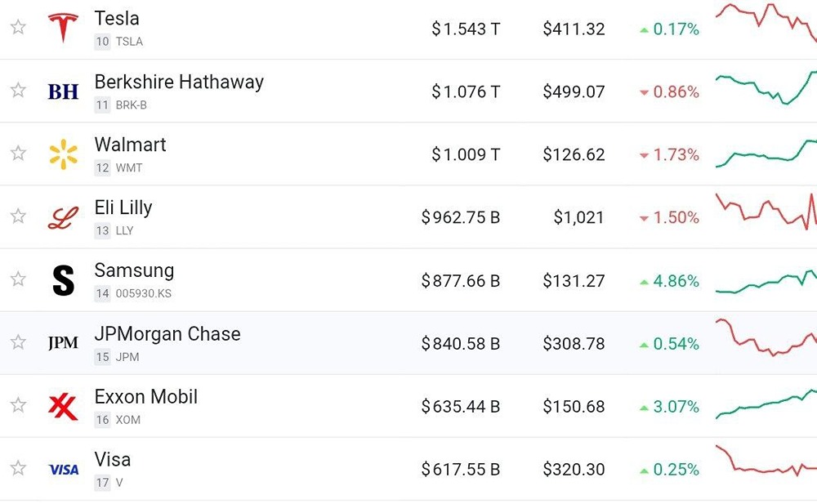Click the Eli Lilly logo icon
Viewport: 817px width, 504px height.
(x=63, y=217)
